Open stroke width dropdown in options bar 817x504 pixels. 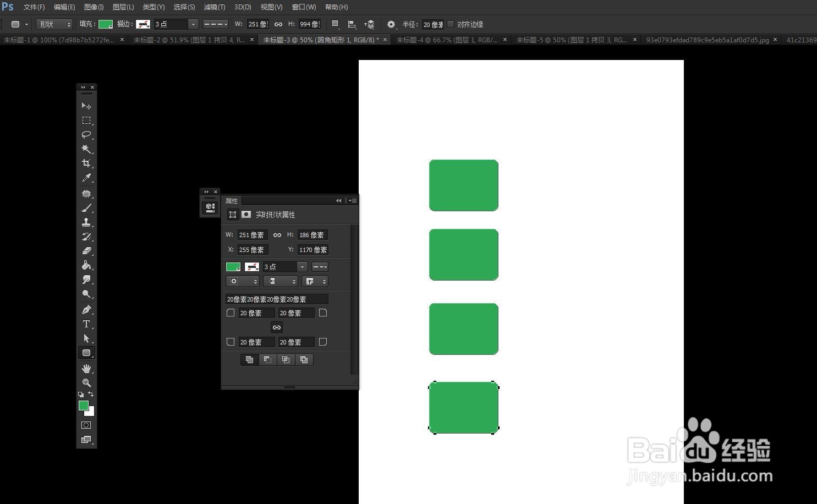click(x=193, y=24)
